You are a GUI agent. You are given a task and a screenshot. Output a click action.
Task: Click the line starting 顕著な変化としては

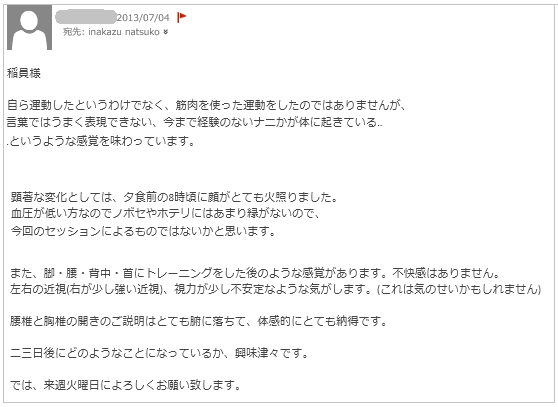[x=174, y=197]
